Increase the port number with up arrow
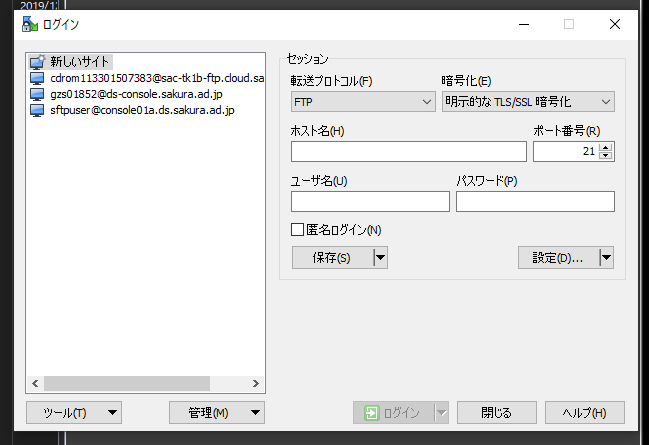 606,147
